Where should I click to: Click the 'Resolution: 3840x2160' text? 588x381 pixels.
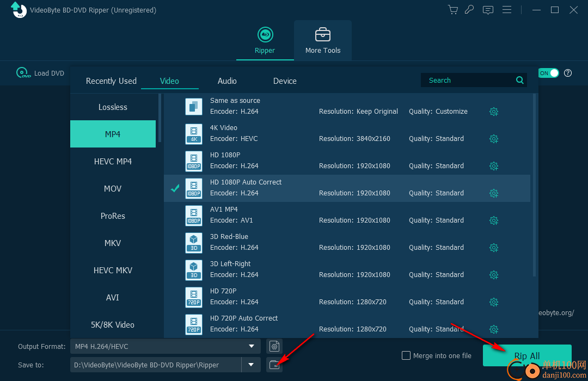tap(354, 139)
